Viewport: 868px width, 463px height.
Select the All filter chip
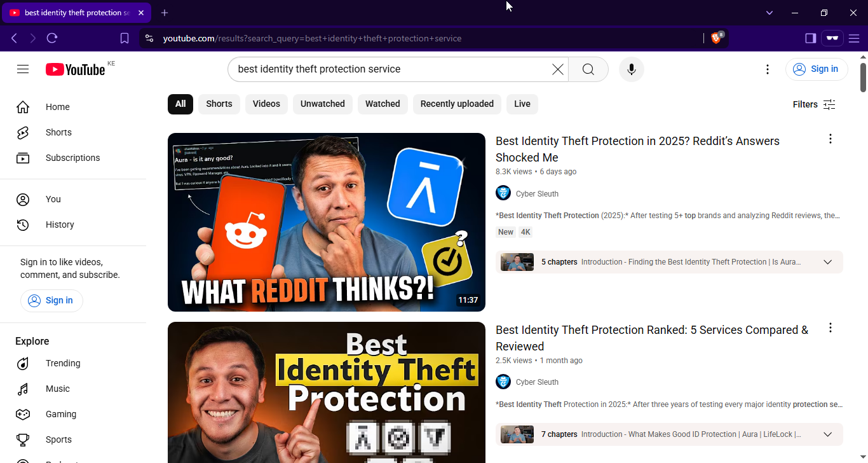click(x=180, y=104)
